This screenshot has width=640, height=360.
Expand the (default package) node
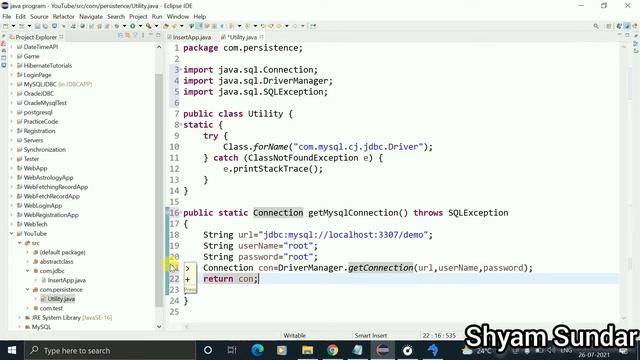pos(28,252)
